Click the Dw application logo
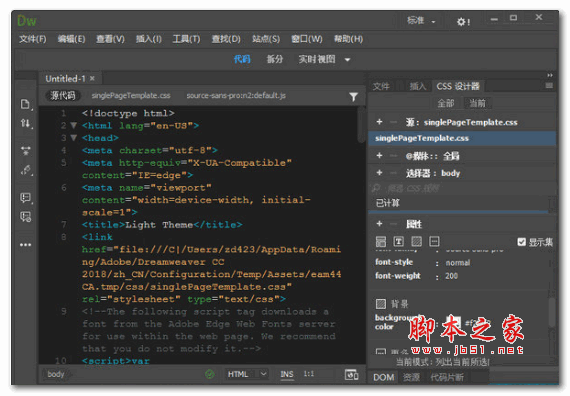 click(x=27, y=21)
